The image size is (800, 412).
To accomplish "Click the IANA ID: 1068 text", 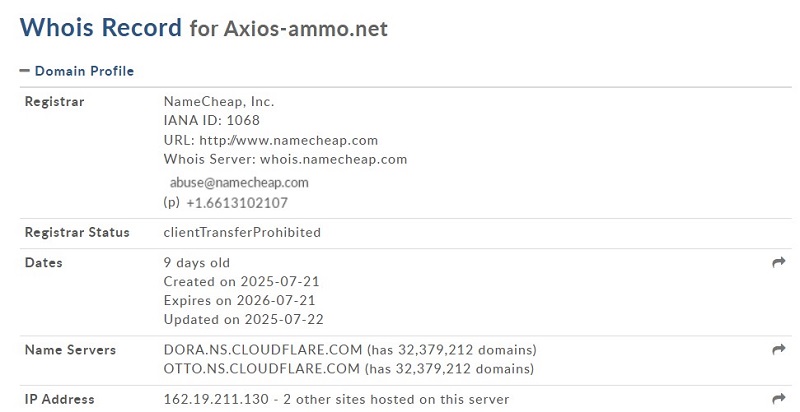I will 211,120.
